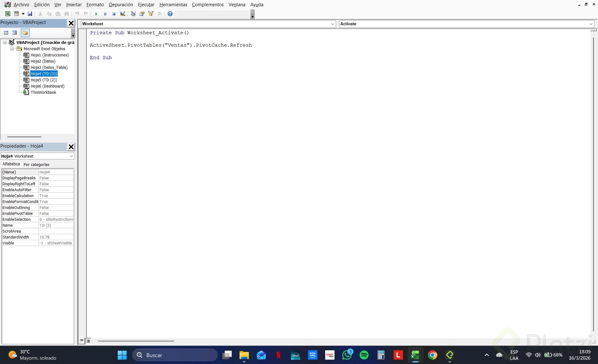Open the Project Explorer toolbar icon
Image resolution: width=598 pixels, height=364 pixels.
pyautogui.click(x=133, y=14)
